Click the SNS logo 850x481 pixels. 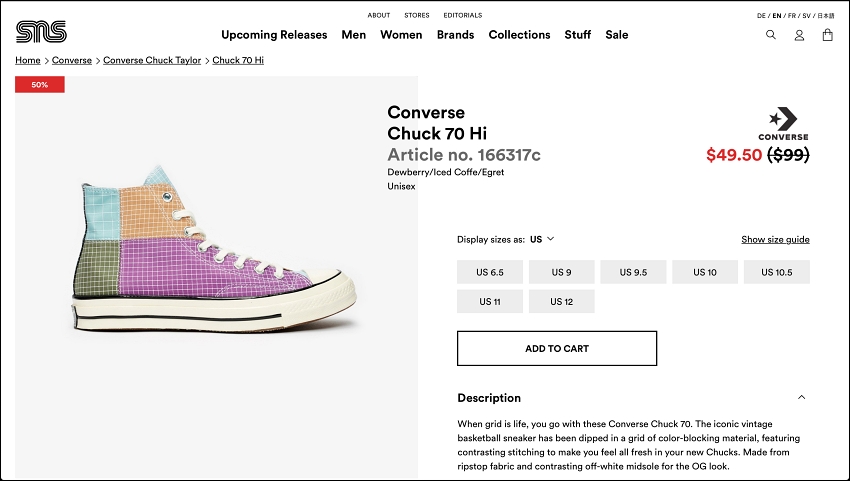[x=41, y=31]
